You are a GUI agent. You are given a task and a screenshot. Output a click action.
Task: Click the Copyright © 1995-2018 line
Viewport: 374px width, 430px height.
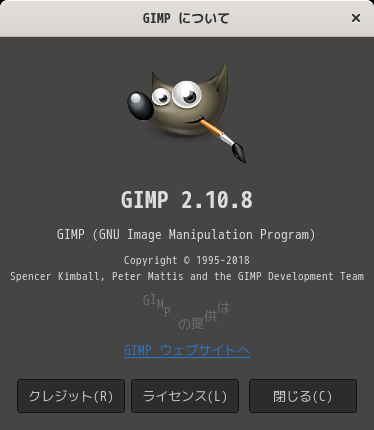point(187,260)
